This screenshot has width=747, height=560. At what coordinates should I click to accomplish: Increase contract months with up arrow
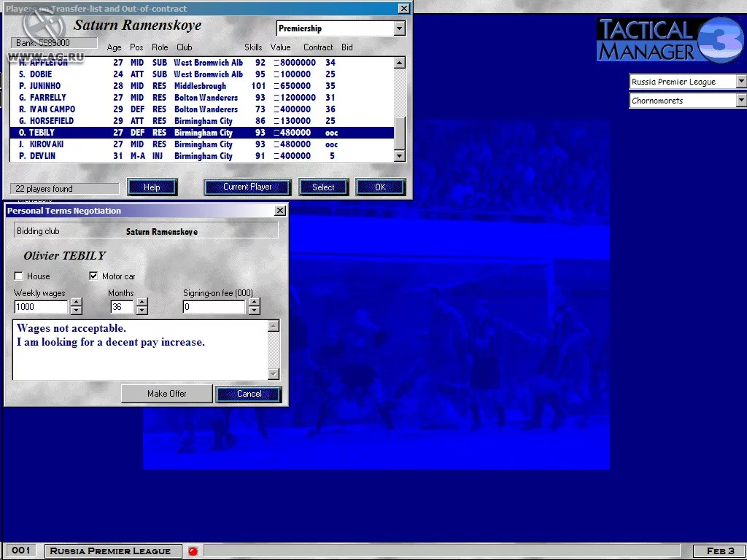pos(142,303)
